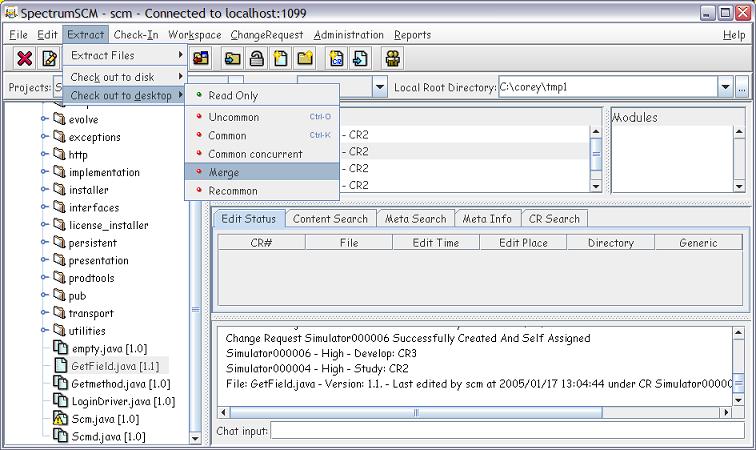The image size is (756, 450).
Task: Expand the persistent folder node
Action: point(44,242)
